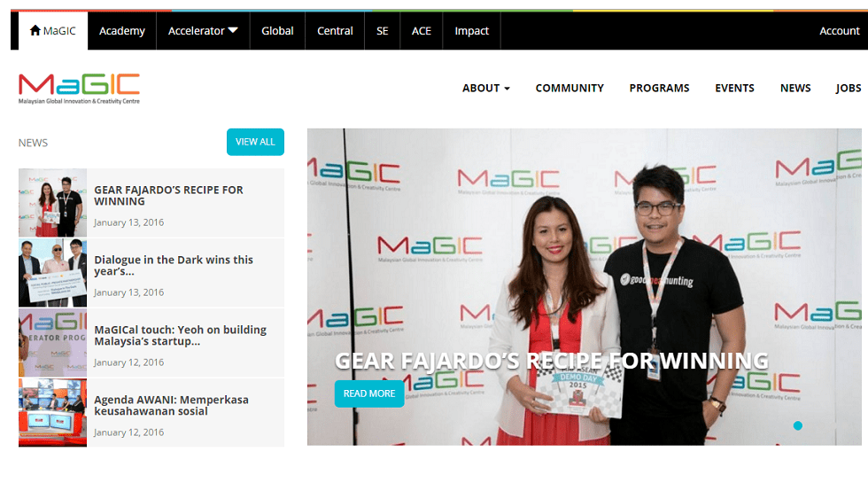This screenshot has width=868, height=483.
Task: Go to the Global tab
Action: [x=277, y=31]
